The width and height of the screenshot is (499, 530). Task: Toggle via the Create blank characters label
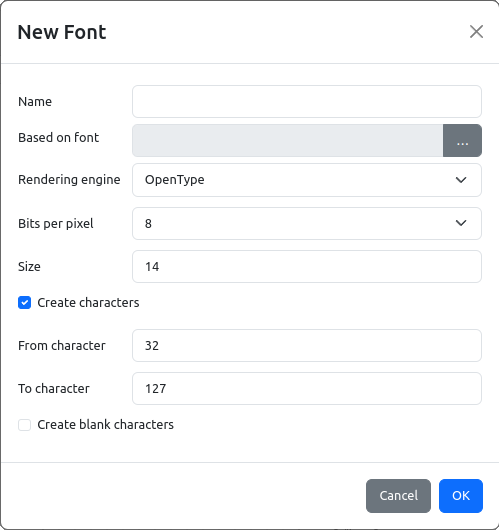pyautogui.click(x=105, y=425)
